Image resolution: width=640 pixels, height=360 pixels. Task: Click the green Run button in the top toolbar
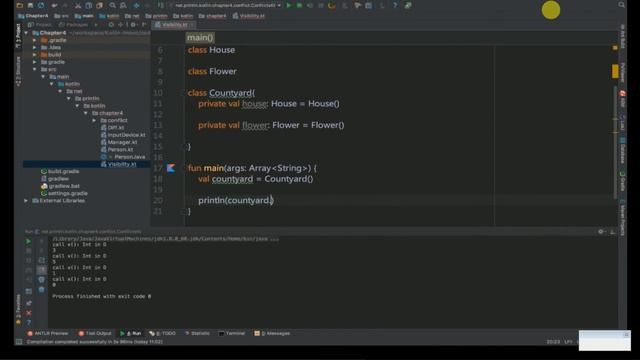coord(289,5)
